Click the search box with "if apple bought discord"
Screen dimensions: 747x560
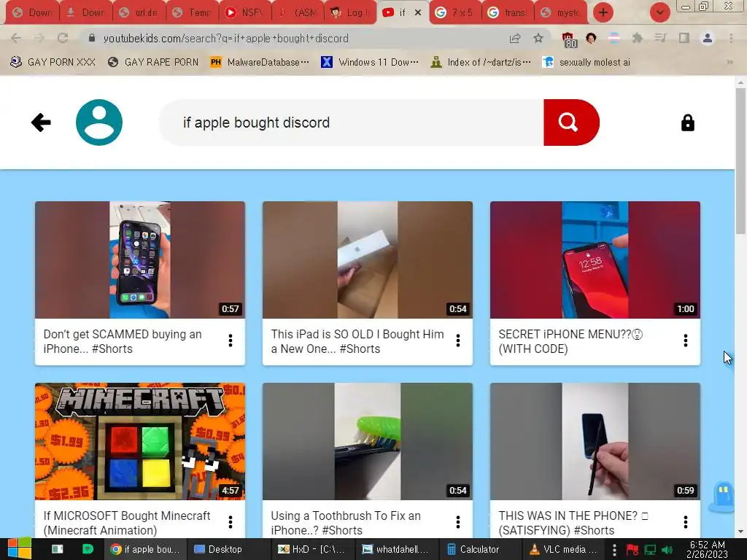(352, 122)
